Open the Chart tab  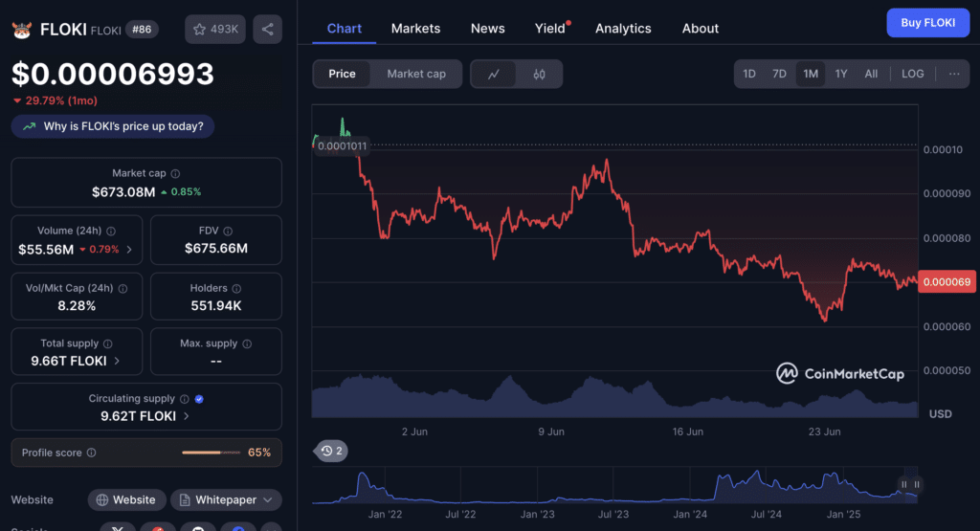345,28
